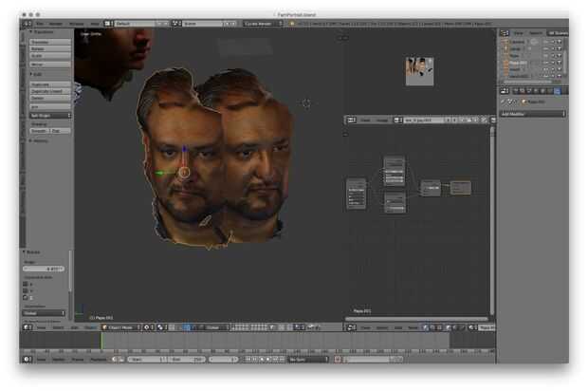
Task: Toggle X constraint axis checkbox
Action: click(x=26, y=284)
